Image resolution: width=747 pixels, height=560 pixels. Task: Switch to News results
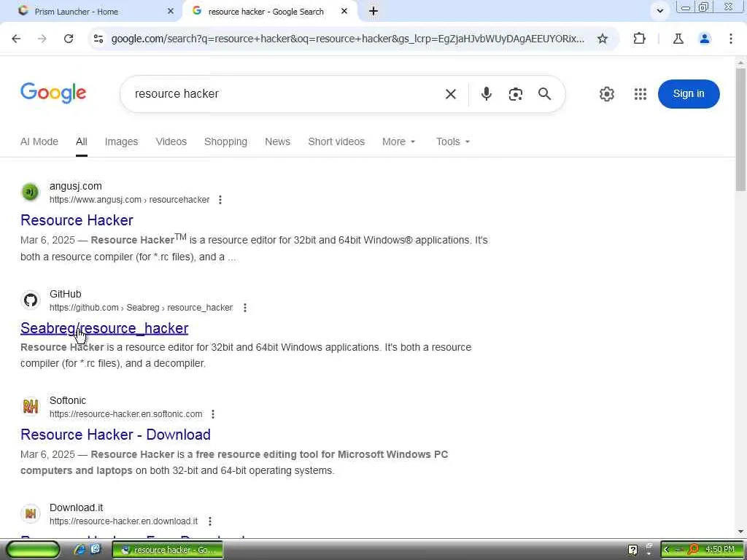[x=278, y=141]
